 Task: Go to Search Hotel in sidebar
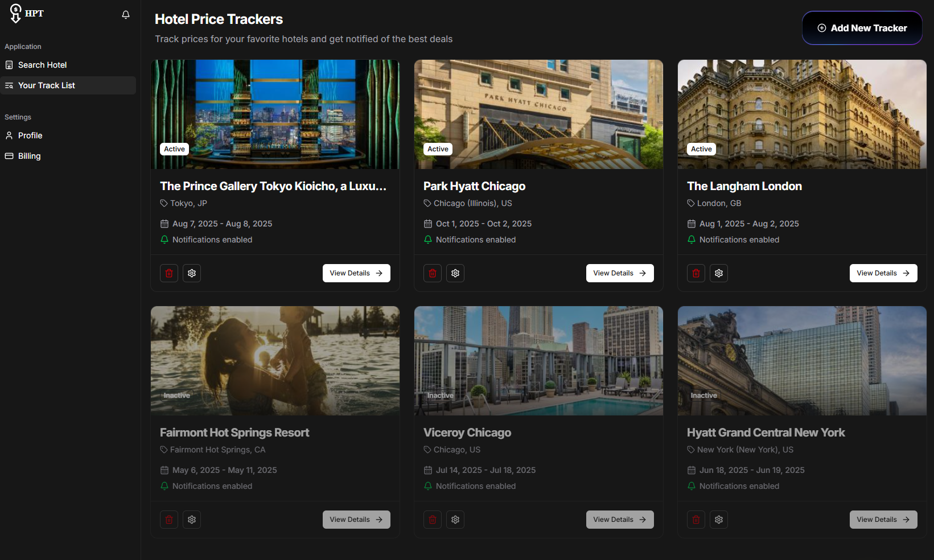(x=68, y=65)
